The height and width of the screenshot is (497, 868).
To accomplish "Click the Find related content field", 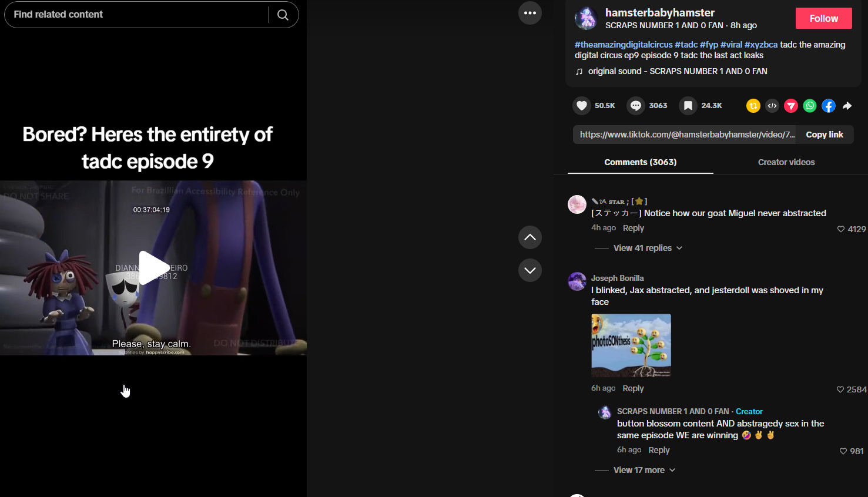I will [x=136, y=14].
